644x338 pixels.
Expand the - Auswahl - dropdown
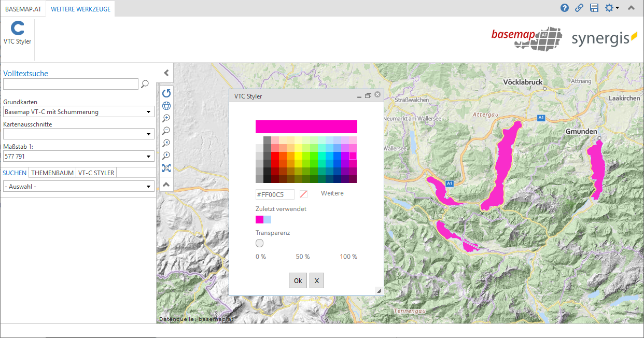pyautogui.click(x=149, y=186)
